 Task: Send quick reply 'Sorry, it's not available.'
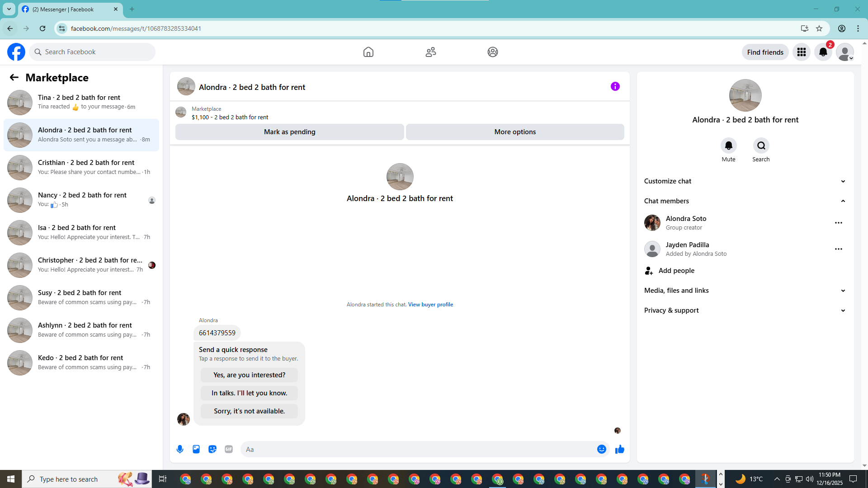(x=250, y=411)
